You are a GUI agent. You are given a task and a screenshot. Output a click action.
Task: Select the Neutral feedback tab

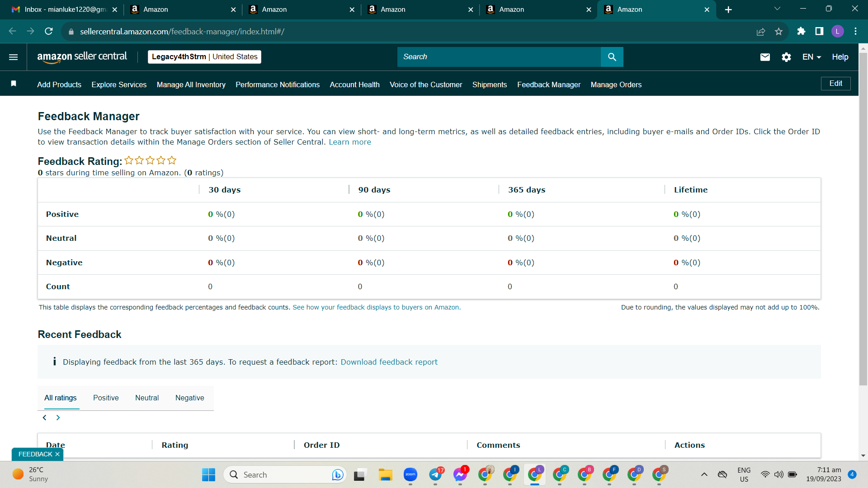147,398
